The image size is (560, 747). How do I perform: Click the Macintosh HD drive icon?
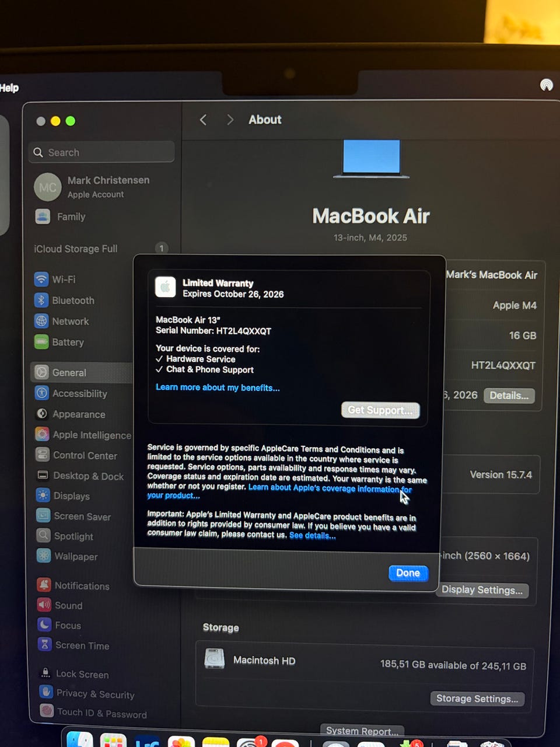point(215,659)
